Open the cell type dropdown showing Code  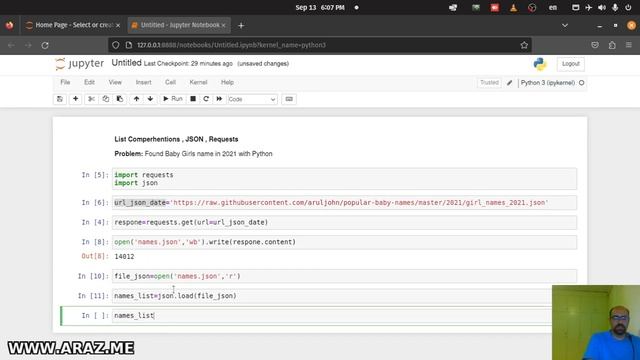click(252, 99)
